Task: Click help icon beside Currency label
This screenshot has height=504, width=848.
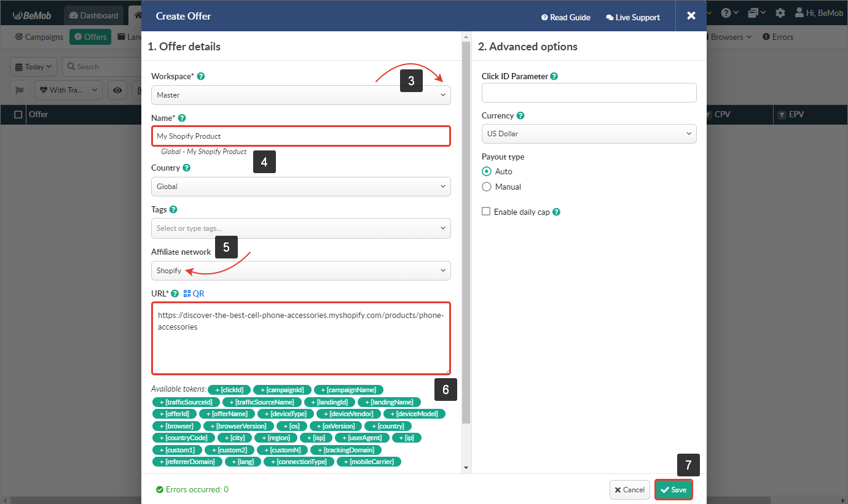Action: (520, 115)
